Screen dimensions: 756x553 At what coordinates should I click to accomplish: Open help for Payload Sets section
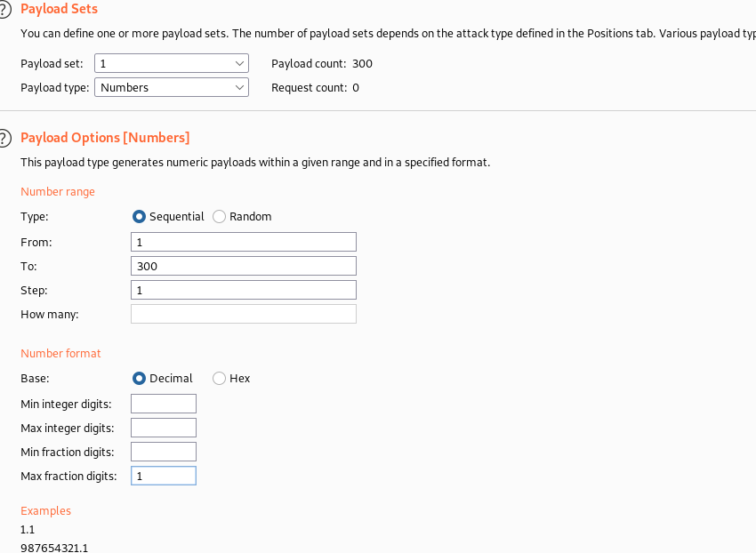tap(4, 9)
